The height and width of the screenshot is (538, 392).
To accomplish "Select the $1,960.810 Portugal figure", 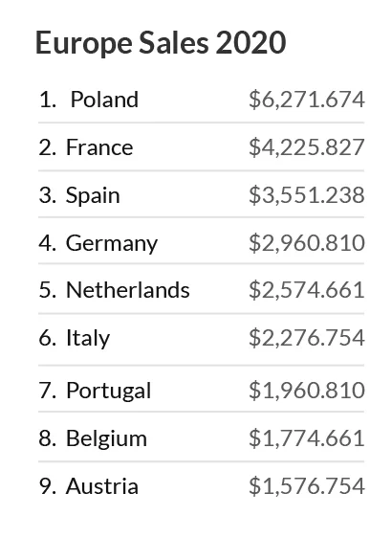I will pos(307,391).
